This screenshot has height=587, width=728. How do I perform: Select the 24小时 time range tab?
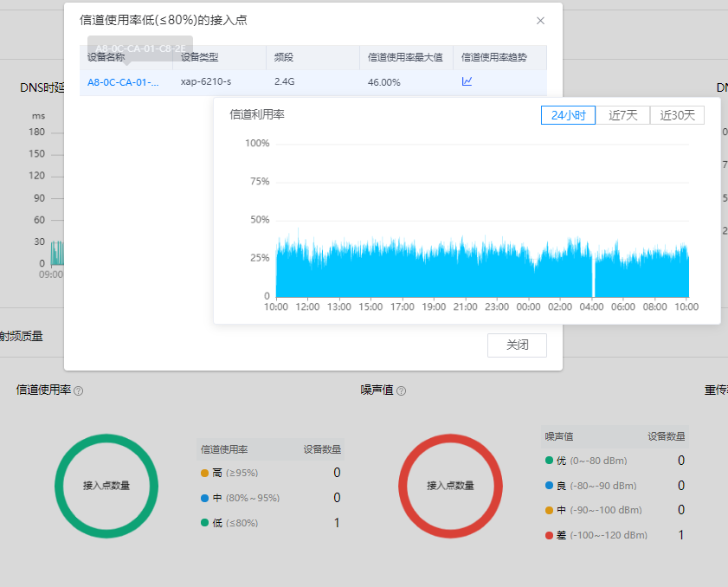[568, 115]
